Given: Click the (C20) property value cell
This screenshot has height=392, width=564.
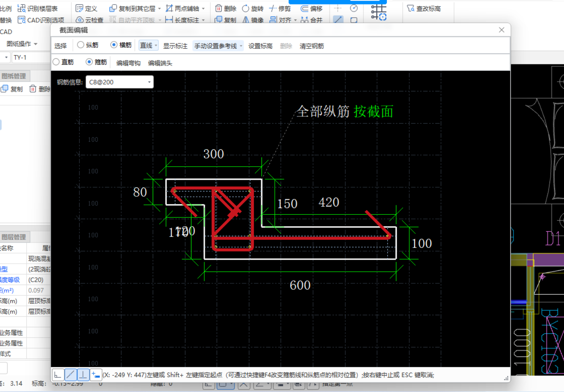Looking at the screenshot, I should 39,280.
